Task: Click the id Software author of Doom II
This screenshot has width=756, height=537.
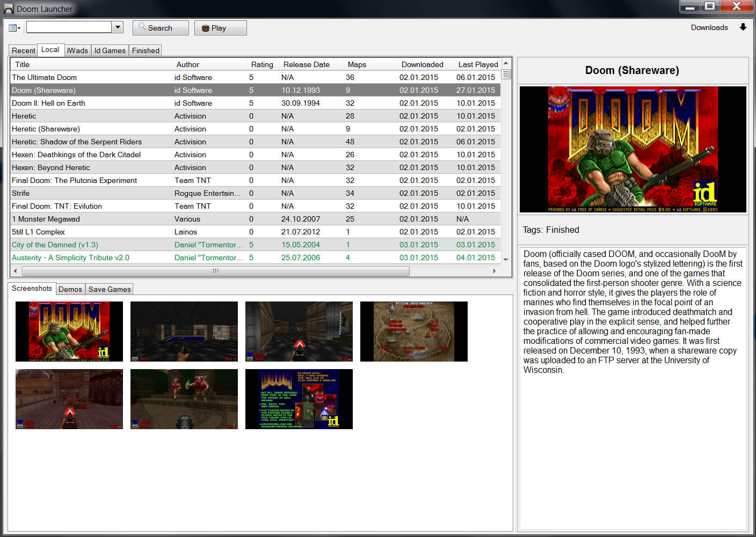Action: point(193,103)
